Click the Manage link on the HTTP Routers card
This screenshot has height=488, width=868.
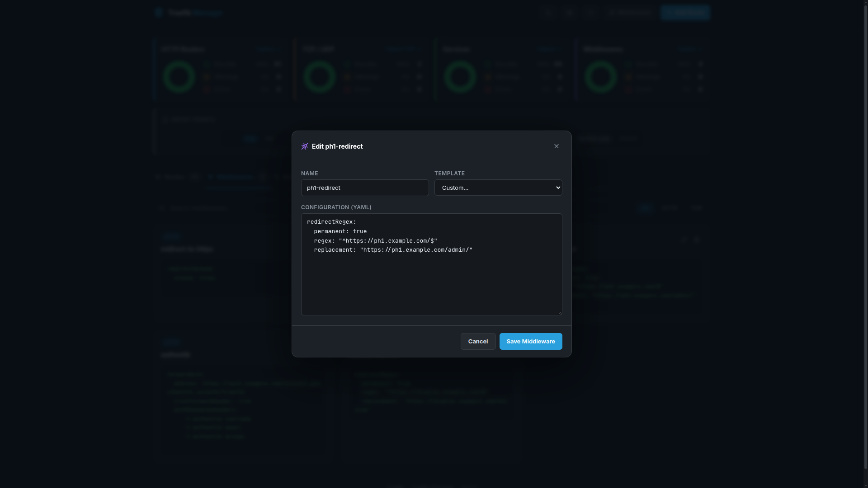coord(267,49)
